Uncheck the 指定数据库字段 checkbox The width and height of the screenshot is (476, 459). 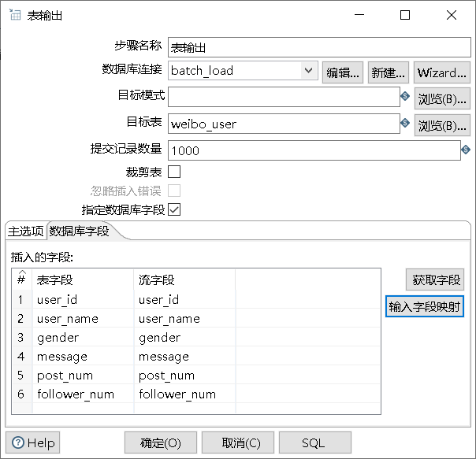point(174,209)
